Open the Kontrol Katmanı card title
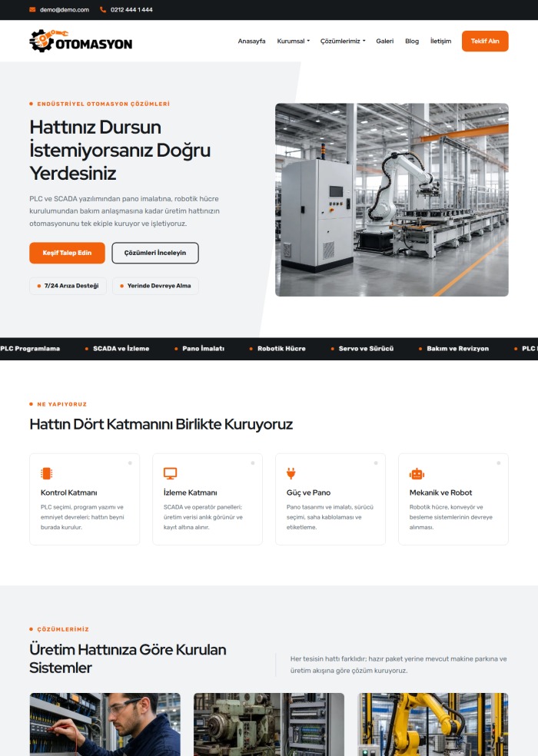The image size is (538, 756). click(69, 492)
